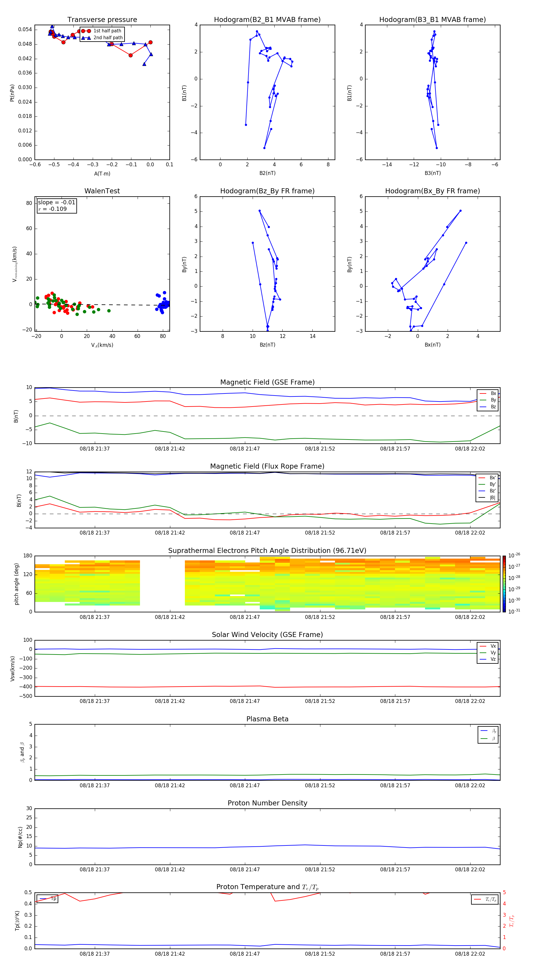
Task: Click the B(nT) label of GSE field plot
Action: 16,416
